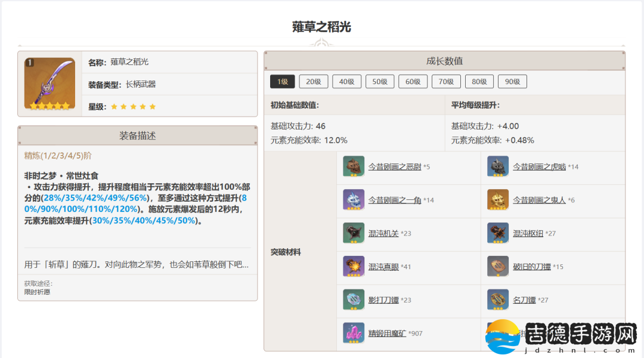
Task: Switch to the 20级 level tab
Action: (314, 82)
